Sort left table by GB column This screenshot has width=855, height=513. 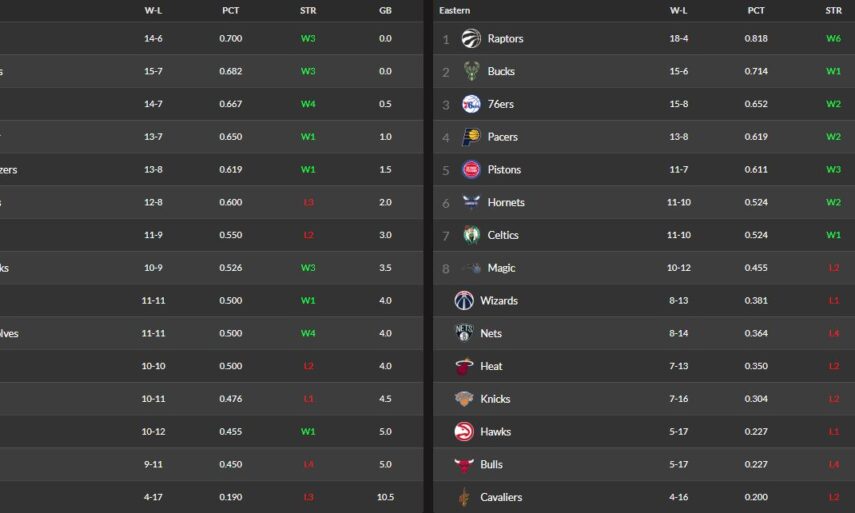385,10
